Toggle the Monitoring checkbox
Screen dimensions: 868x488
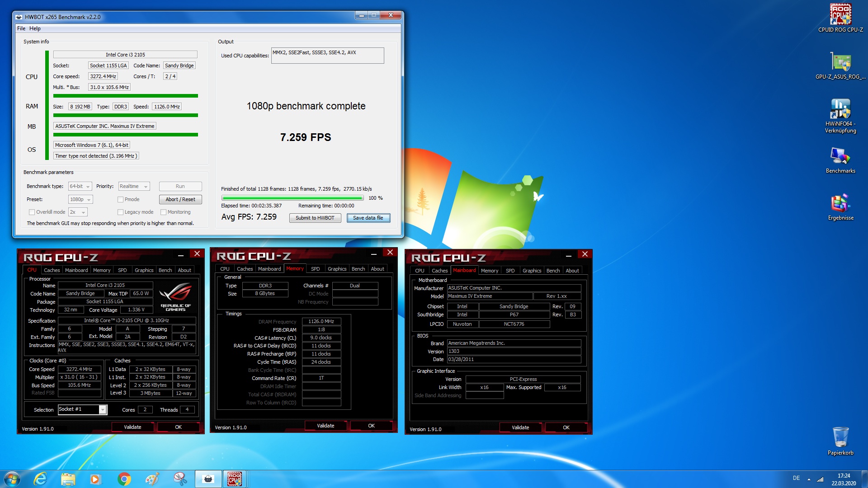163,212
